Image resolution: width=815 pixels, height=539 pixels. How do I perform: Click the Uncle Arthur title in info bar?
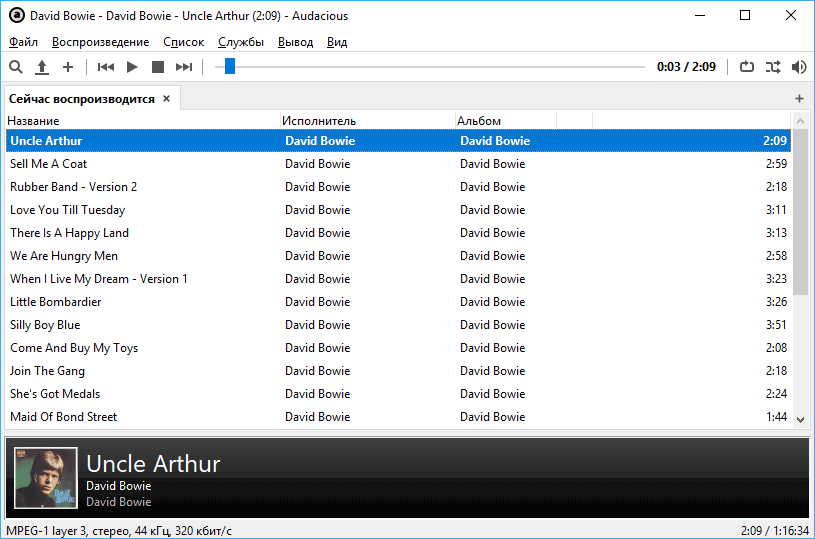[x=153, y=464]
